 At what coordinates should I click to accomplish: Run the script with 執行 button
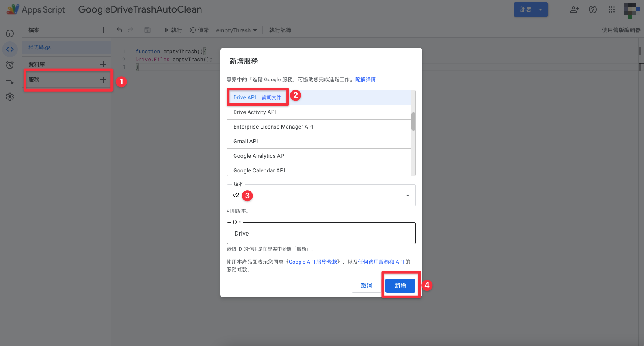(173, 30)
